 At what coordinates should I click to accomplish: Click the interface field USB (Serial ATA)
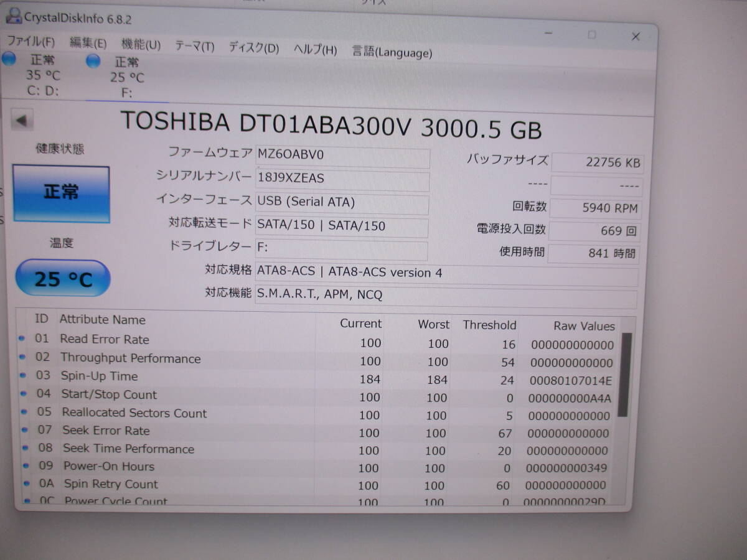[x=342, y=202]
